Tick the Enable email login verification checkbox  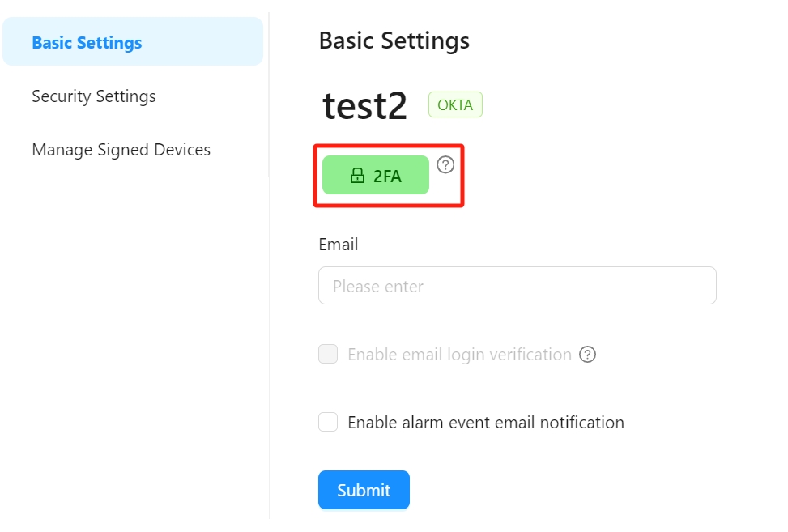point(328,354)
